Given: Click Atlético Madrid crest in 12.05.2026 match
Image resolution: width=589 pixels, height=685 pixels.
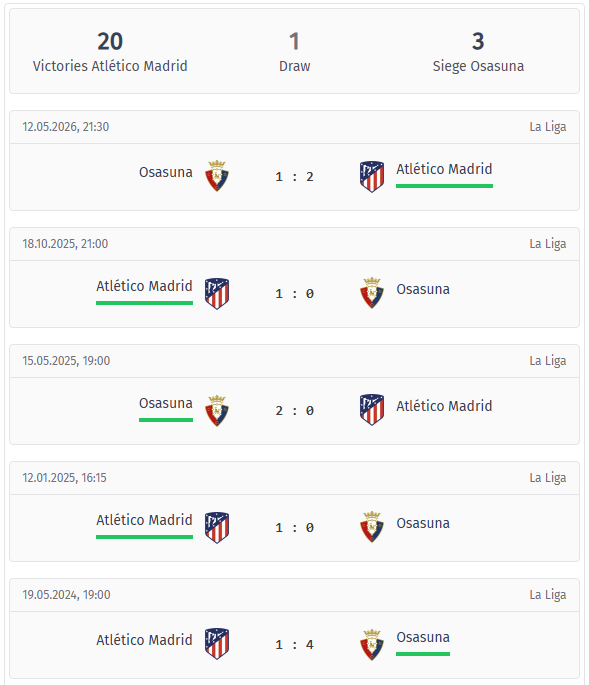Looking at the screenshot, I should point(372,176).
